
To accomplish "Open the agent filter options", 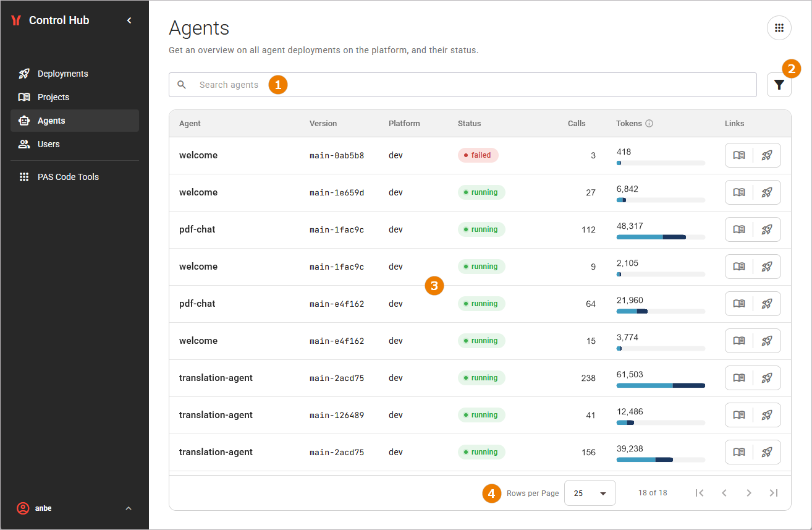I will tap(779, 85).
